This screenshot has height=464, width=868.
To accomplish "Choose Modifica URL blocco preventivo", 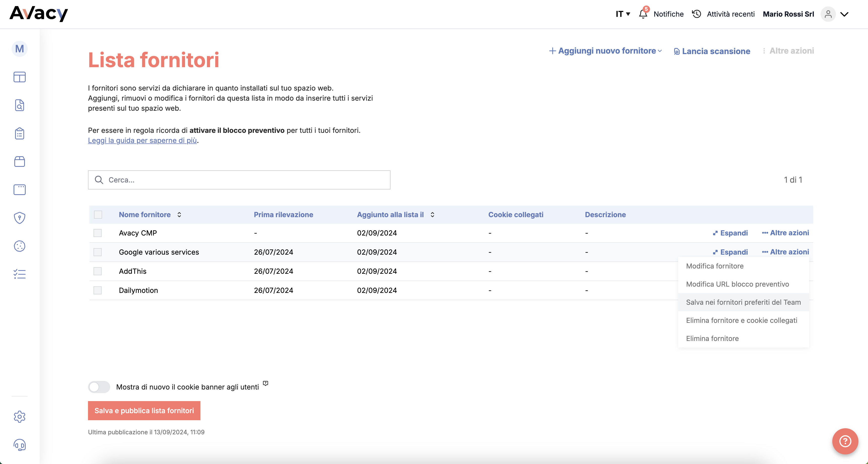I will tap(743, 284).
